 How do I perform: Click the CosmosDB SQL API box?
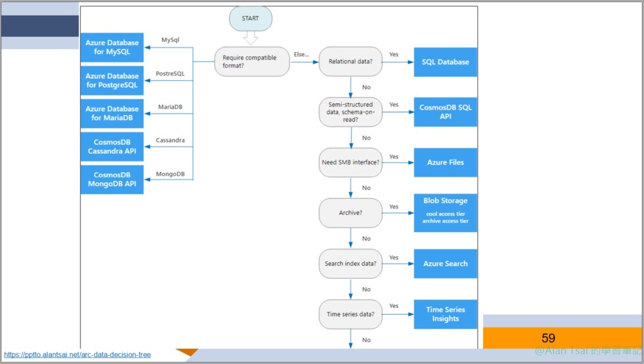point(445,112)
